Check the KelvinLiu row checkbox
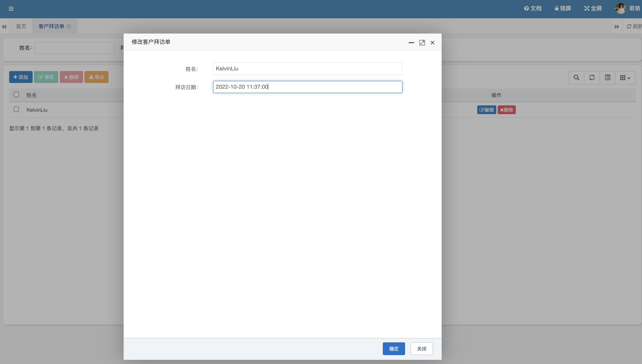This screenshot has height=364, width=642. point(16,109)
